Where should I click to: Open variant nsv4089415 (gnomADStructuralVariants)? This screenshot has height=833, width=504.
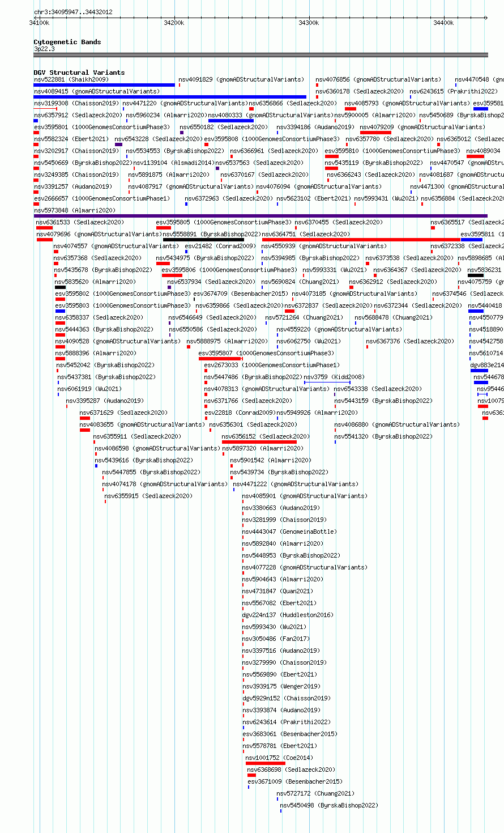(x=97, y=92)
